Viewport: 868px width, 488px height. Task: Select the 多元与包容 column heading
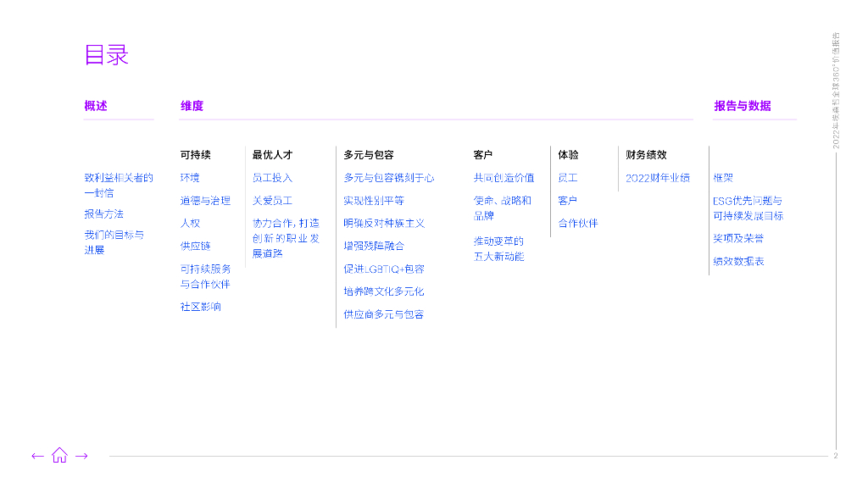(369, 155)
